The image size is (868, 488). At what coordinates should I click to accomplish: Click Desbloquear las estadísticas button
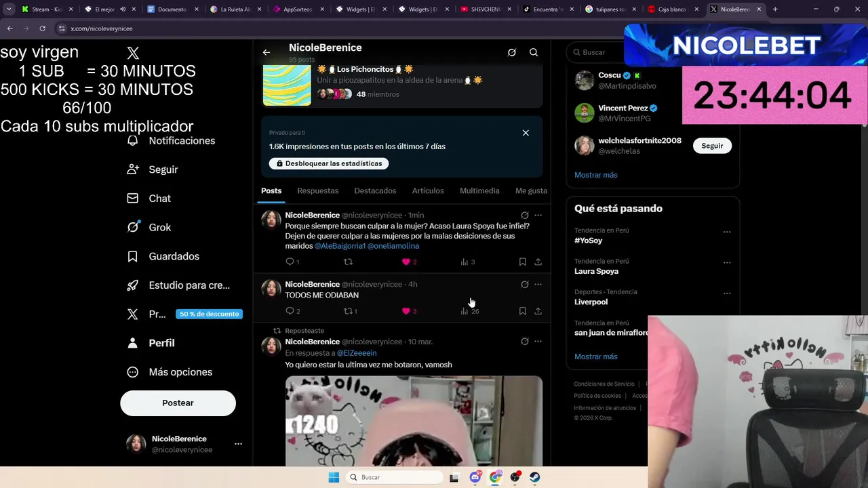[x=329, y=163]
